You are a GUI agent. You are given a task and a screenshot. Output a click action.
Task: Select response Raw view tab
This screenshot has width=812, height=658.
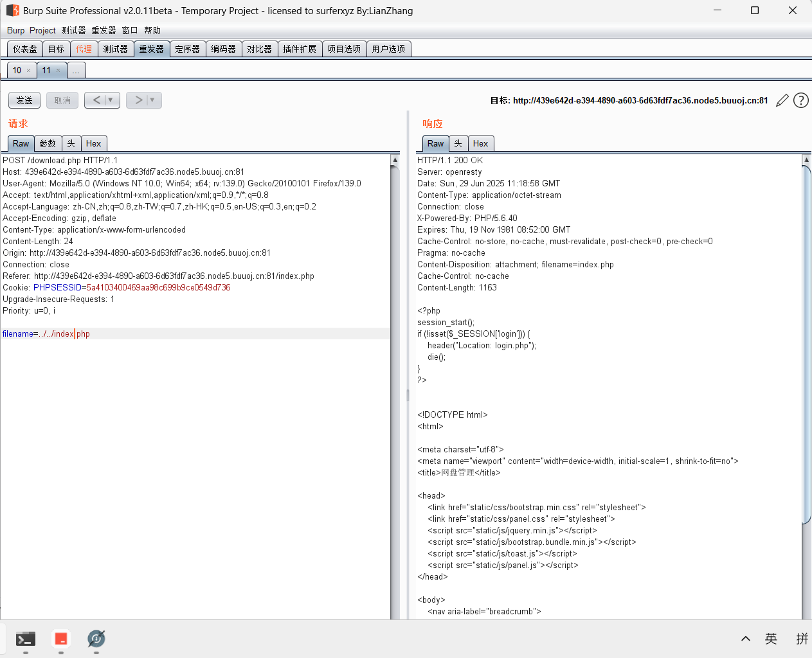(435, 143)
